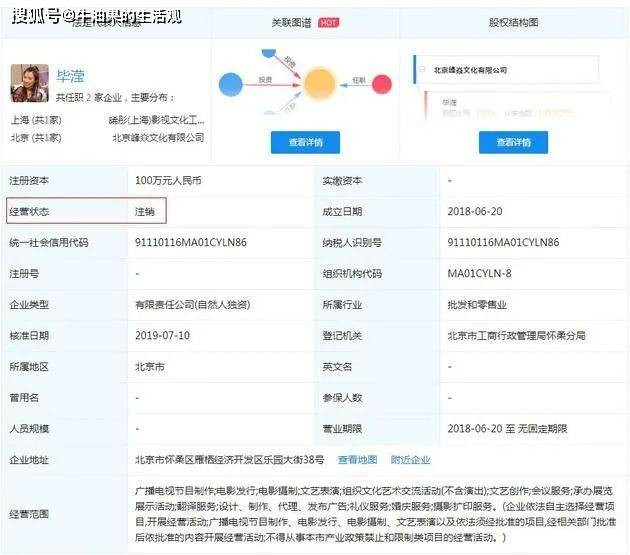The height and width of the screenshot is (555, 630).
Task: Click 查看地图 link beside company address
Action: 357,459
